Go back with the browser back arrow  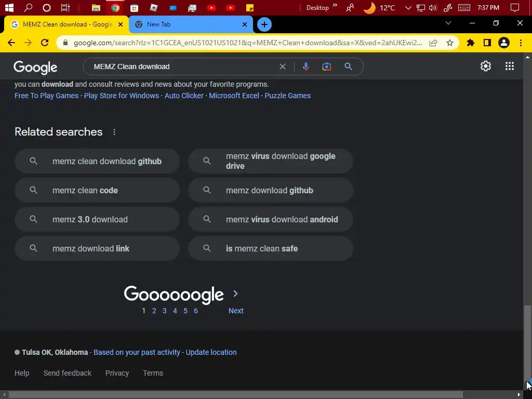(x=11, y=43)
